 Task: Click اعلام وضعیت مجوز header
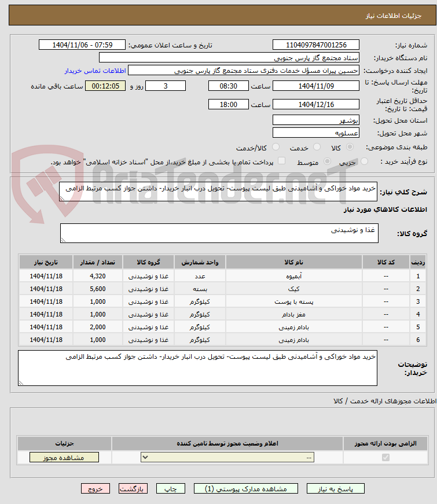click(227, 444)
